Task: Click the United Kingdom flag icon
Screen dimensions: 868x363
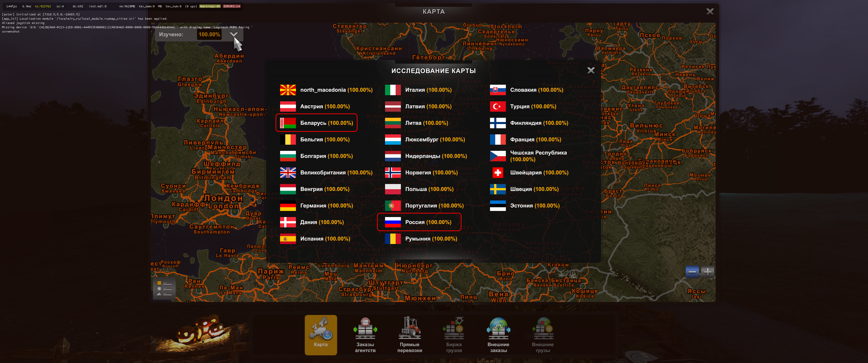Action: click(288, 172)
